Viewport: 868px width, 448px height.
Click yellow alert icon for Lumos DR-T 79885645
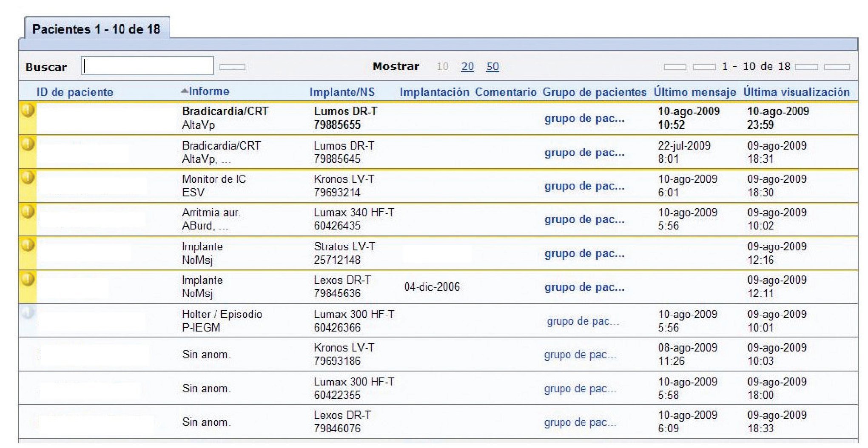28,144
